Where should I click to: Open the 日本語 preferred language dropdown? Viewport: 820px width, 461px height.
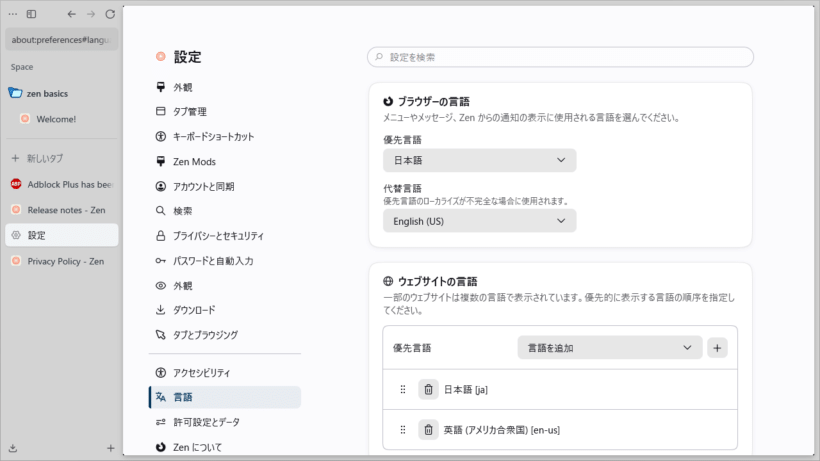tap(480, 160)
